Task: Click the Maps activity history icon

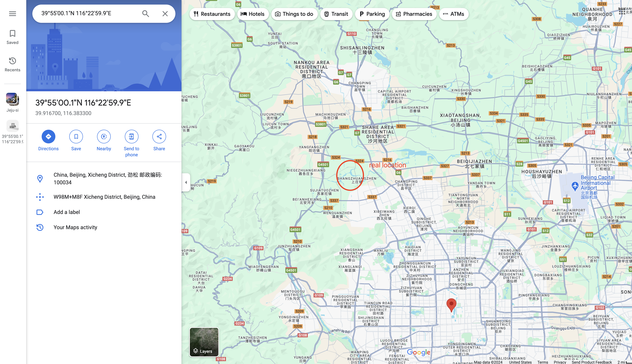Action: 40,227
